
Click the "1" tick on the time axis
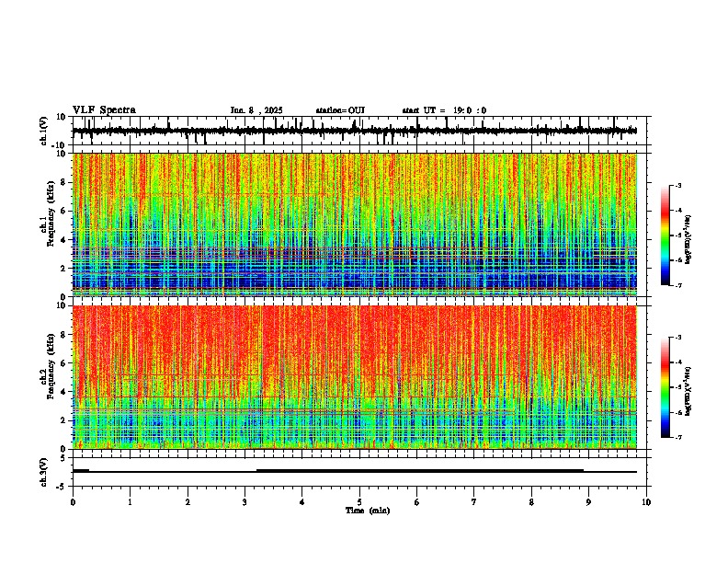coord(130,502)
